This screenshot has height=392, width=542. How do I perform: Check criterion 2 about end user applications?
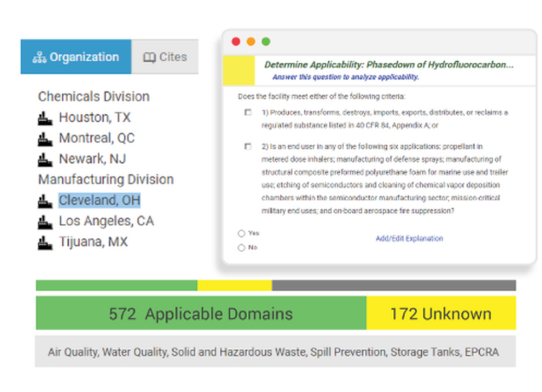point(248,146)
